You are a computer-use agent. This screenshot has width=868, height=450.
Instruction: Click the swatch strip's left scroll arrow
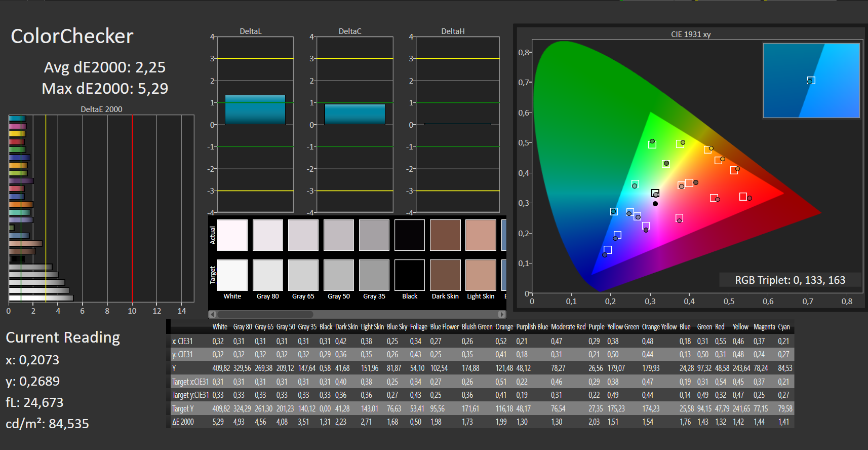[212, 314]
